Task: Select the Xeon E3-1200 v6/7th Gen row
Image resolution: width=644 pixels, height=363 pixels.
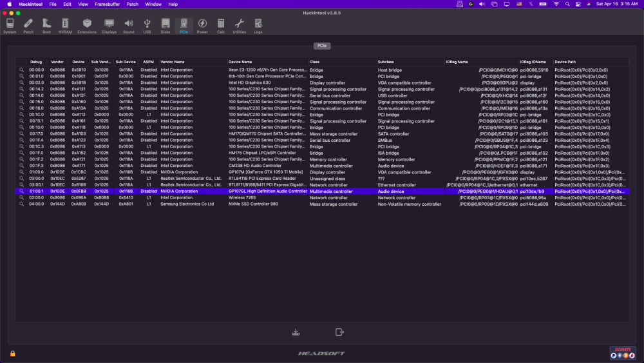Action: (x=322, y=70)
